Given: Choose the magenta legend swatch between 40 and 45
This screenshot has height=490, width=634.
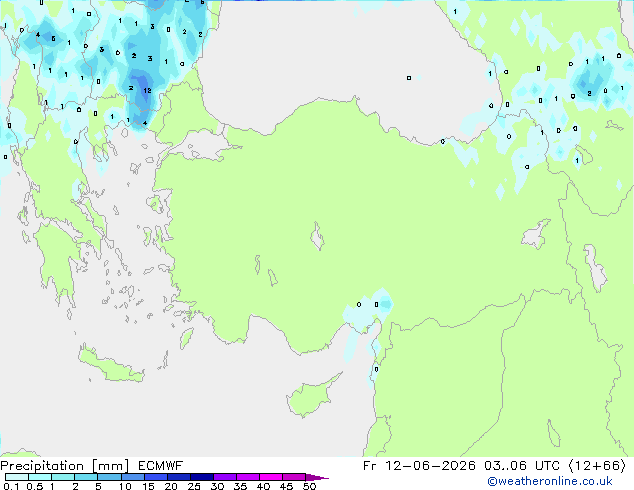Looking at the screenshot, I should click(271, 477).
